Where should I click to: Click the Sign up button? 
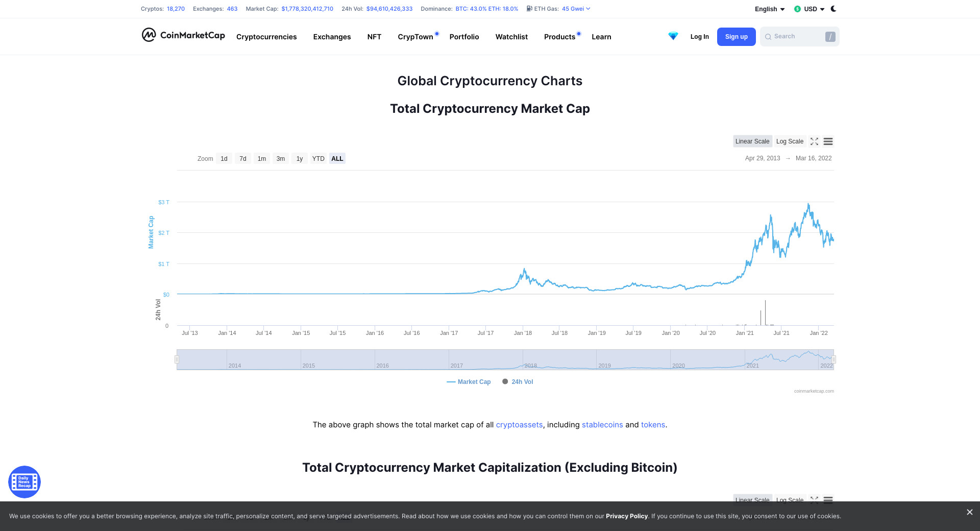point(736,37)
